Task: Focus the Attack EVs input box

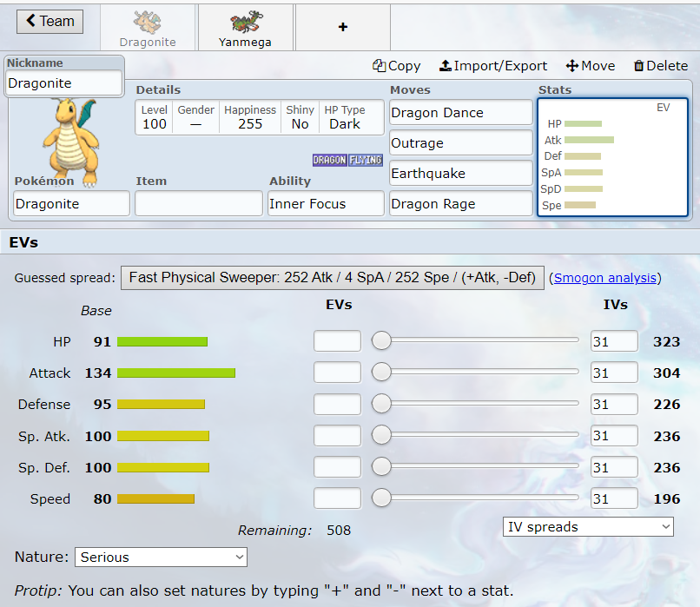Action: pos(337,373)
